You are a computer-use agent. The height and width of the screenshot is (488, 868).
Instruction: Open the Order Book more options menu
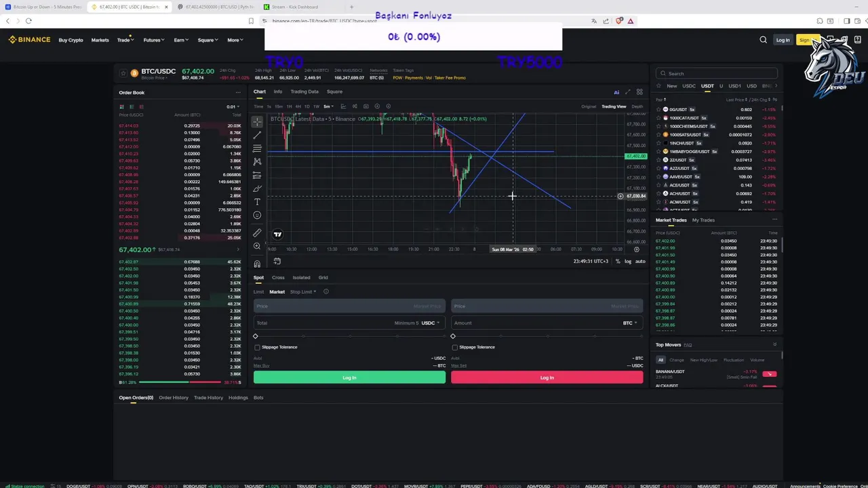(x=237, y=92)
